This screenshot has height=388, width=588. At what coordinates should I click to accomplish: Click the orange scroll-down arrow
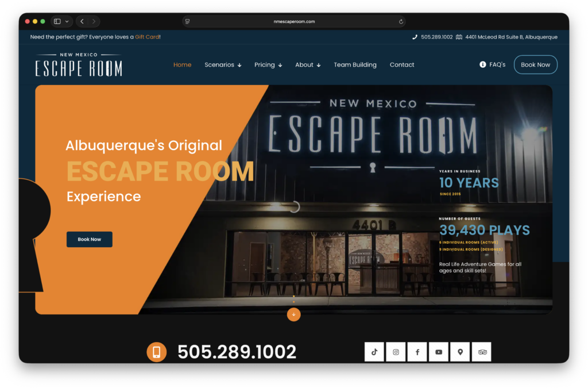(293, 314)
